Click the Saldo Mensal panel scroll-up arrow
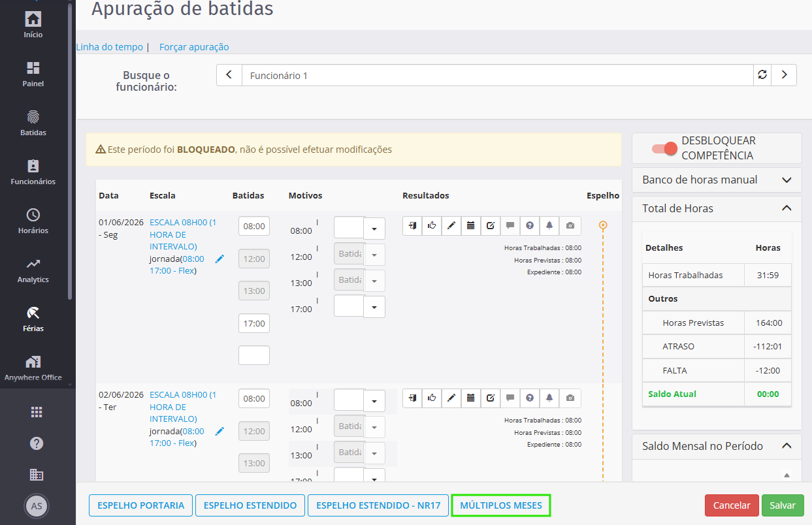This screenshot has height=525, width=812. tap(787, 475)
